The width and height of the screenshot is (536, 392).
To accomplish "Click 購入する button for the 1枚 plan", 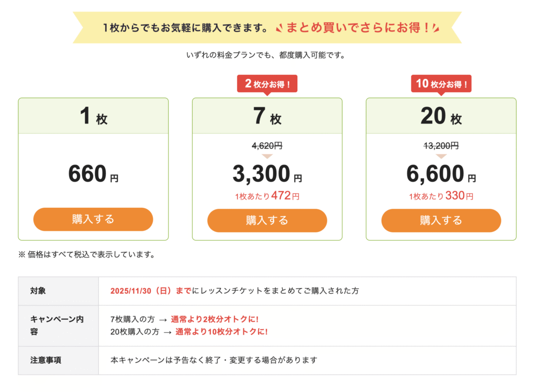I will click(x=93, y=219).
